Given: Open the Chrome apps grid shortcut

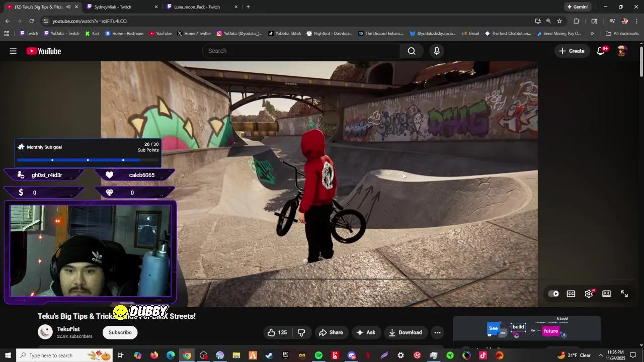Looking at the screenshot, I should pyautogui.click(x=7, y=34).
